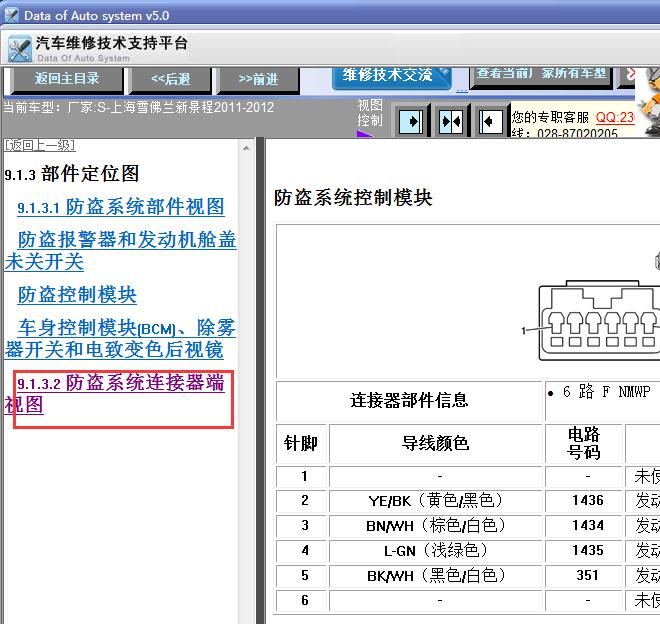Select the BN/WH（棕色/白色） cell
Viewport: 660px width, 624px height.
[x=436, y=526]
